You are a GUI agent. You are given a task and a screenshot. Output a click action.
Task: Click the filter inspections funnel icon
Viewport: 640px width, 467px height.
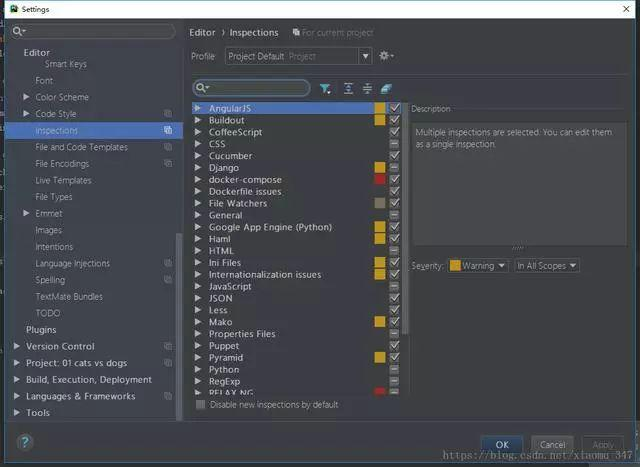tap(325, 89)
